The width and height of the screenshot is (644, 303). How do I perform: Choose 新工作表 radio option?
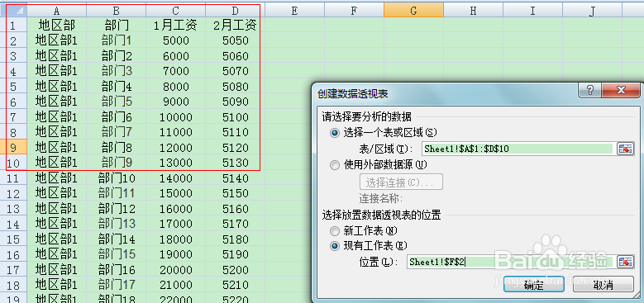(335, 231)
